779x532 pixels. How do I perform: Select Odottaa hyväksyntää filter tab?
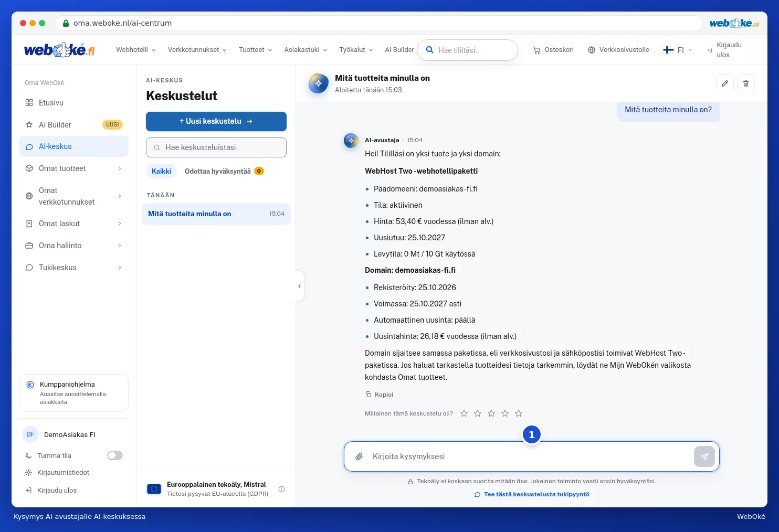point(224,171)
